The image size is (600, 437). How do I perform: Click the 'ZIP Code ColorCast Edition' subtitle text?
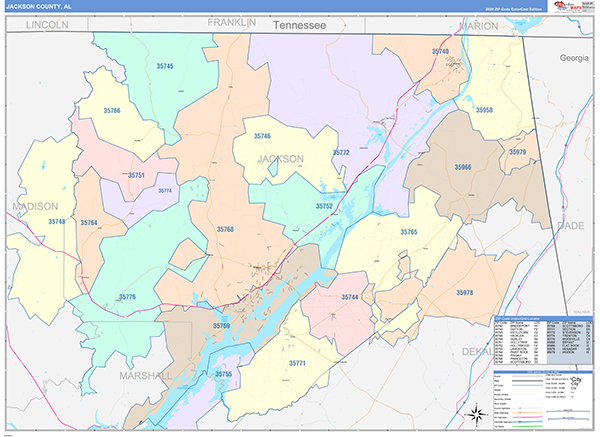514,9
